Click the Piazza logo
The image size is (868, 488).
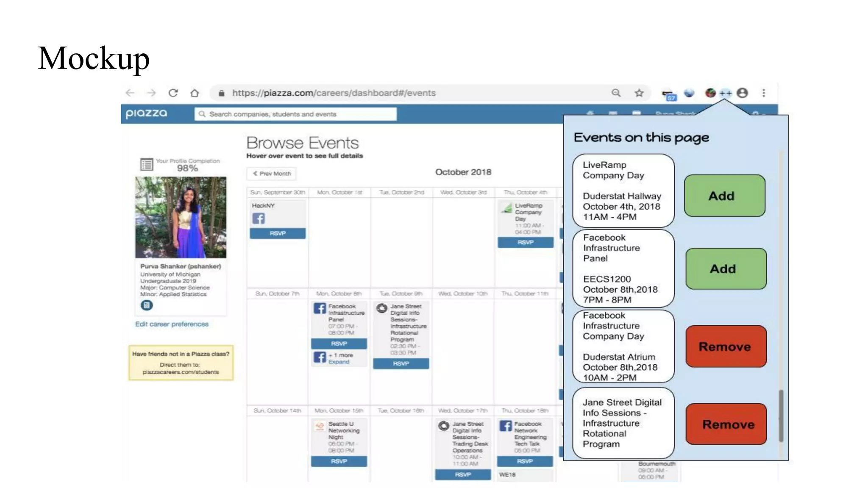point(146,114)
